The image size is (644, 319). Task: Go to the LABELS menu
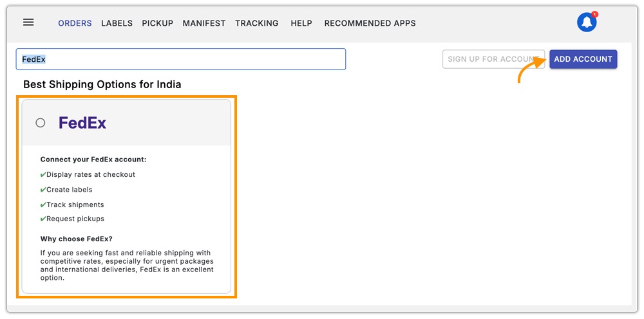pos(117,23)
